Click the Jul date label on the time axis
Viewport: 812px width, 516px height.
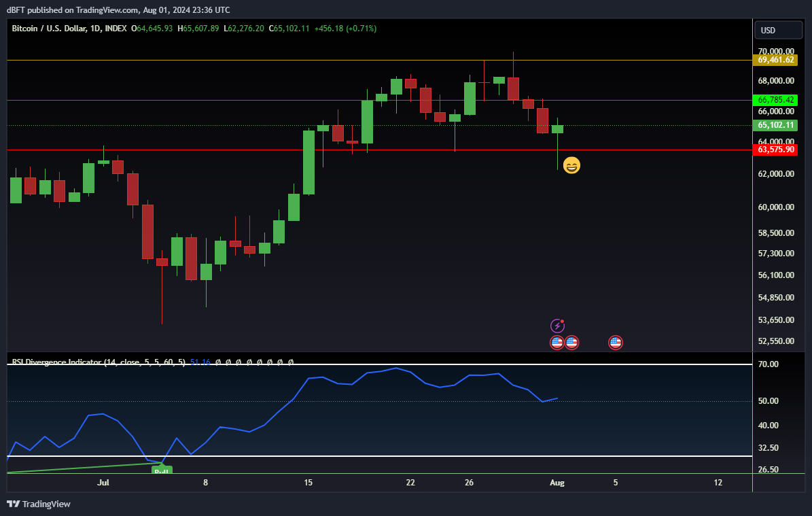(103, 483)
